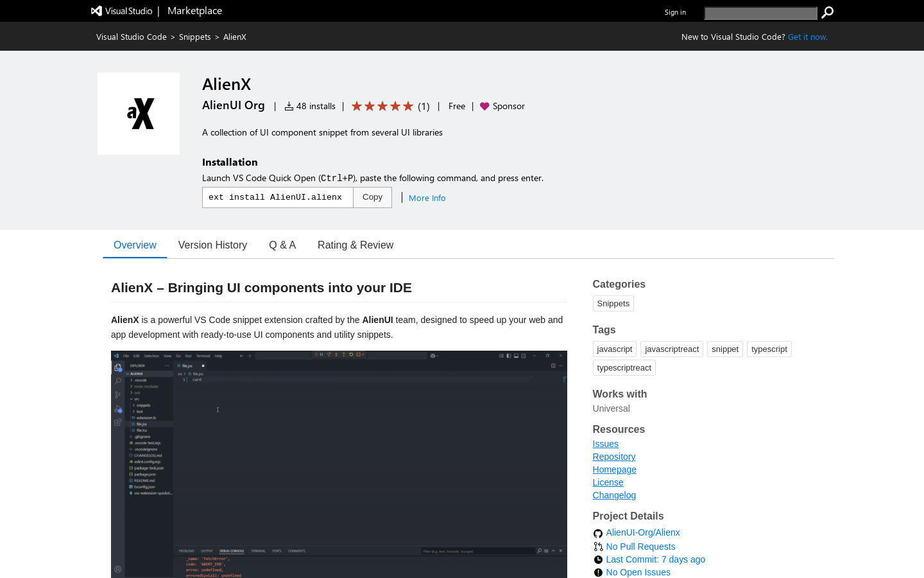Open the Marketplace home link
The width and height of the screenshot is (924, 578).
pos(194,11)
